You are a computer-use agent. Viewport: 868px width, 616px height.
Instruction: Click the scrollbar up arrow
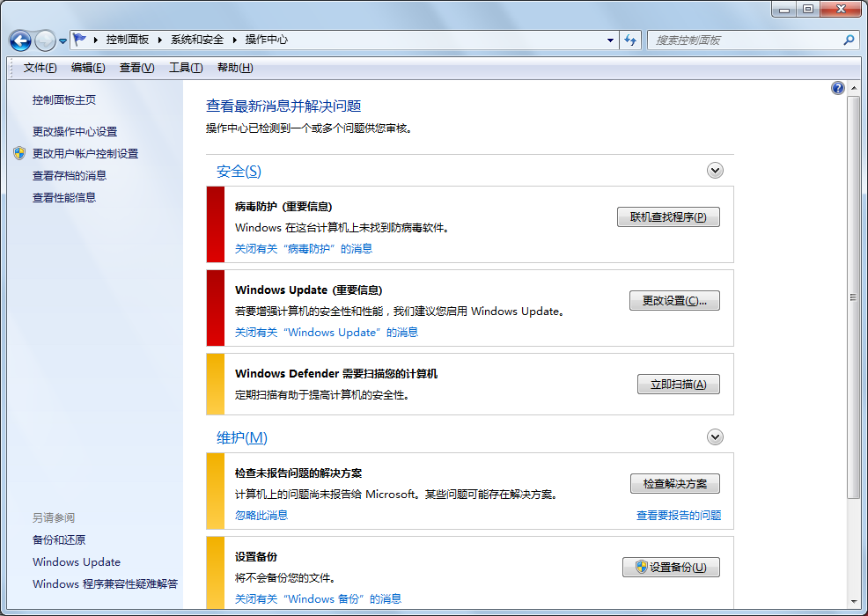point(853,88)
